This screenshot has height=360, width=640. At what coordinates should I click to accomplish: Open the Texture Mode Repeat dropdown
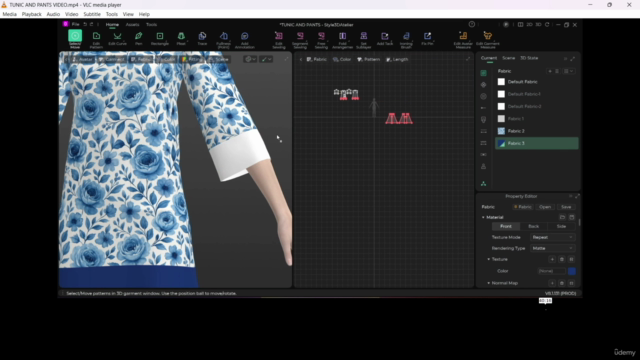[553, 237]
